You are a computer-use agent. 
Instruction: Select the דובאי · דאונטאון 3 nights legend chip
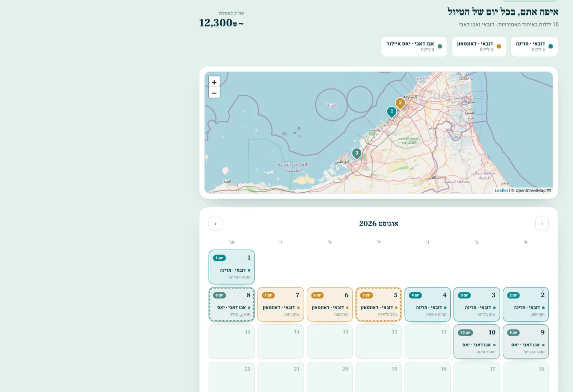pos(479,47)
